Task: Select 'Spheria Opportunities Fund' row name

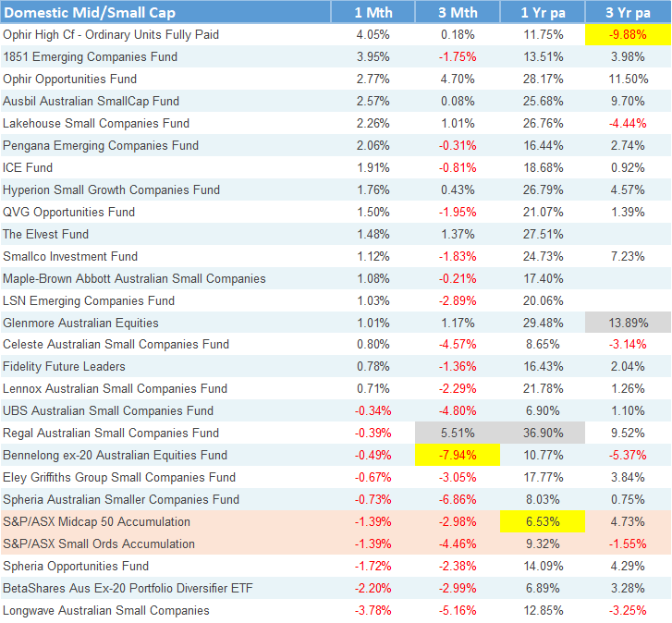Action: point(76,567)
